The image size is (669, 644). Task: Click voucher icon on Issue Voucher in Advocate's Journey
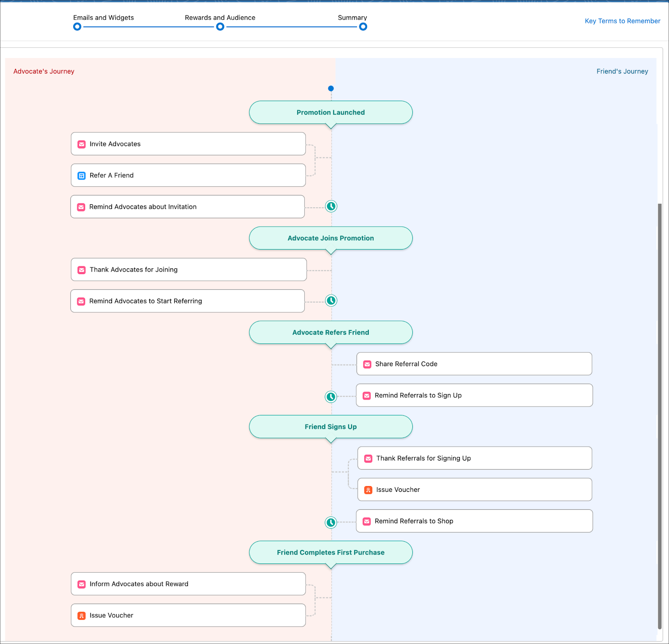(x=81, y=615)
